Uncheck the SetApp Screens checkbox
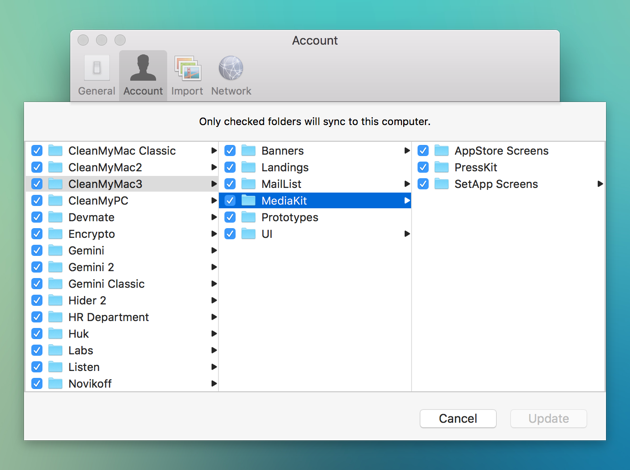The height and width of the screenshot is (470, 630). (423, 184)
